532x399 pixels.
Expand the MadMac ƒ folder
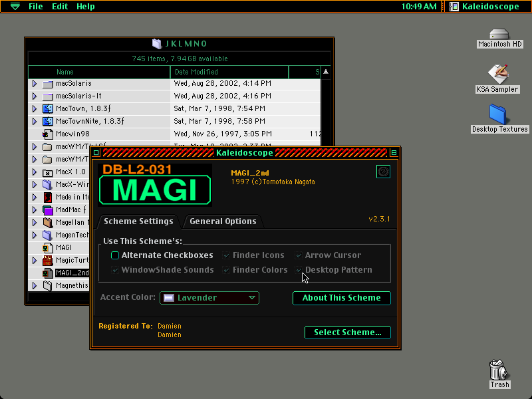coord(35,209)
